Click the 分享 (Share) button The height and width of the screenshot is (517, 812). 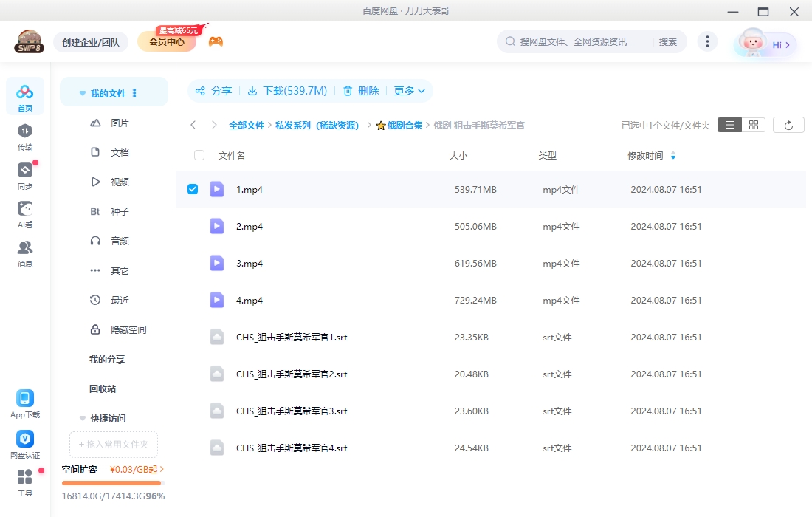213,91
